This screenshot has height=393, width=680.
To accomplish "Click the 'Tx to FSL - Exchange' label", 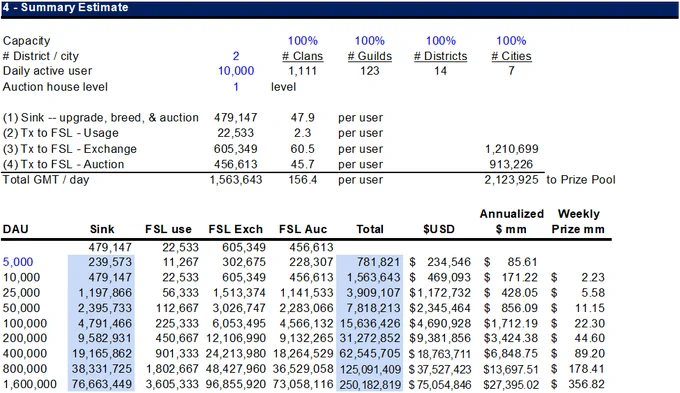I will click(70, 149).
